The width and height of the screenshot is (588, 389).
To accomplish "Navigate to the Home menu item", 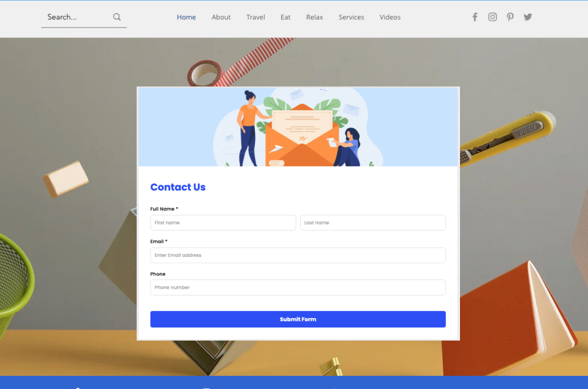I will click(186, 17).
